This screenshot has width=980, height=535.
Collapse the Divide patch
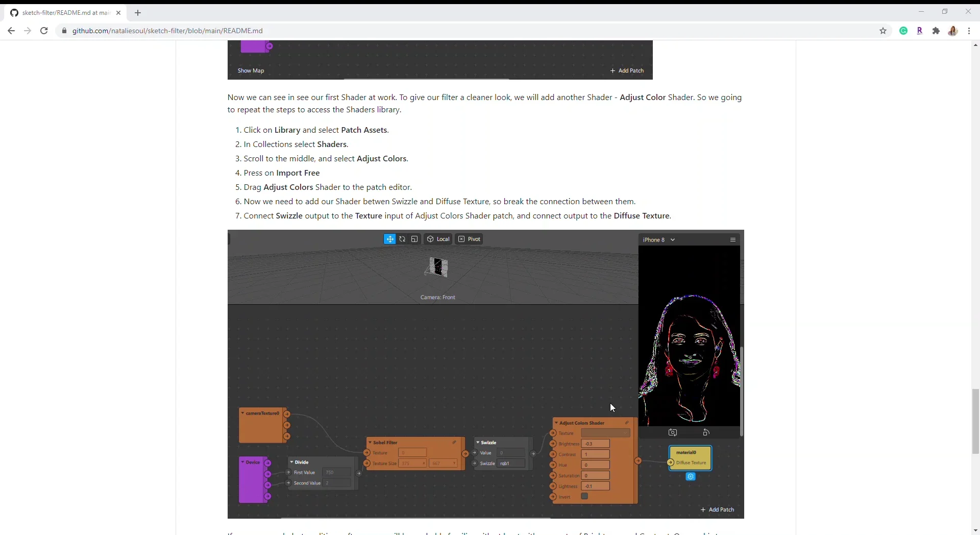pos(292,462)
